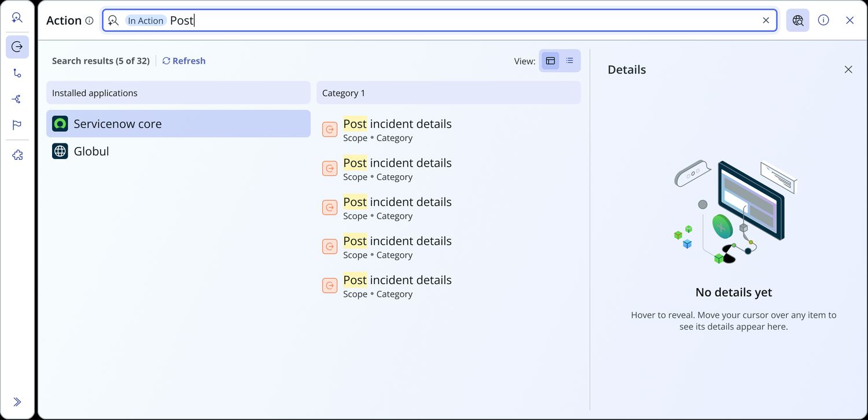Switch to list view
Viewport: 868px width, 420px height.
coord(569,61)
